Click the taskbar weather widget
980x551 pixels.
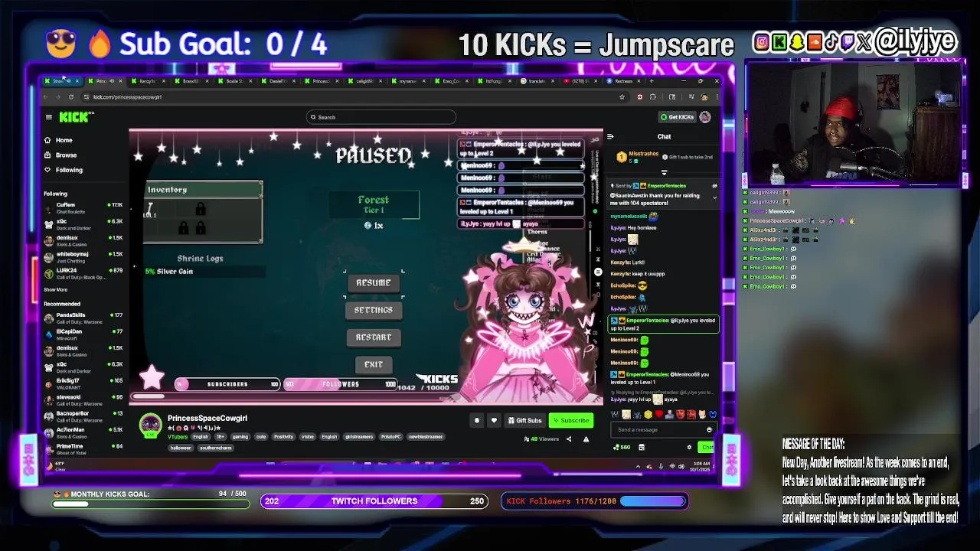pyautogui.click(x=57, y=466)
